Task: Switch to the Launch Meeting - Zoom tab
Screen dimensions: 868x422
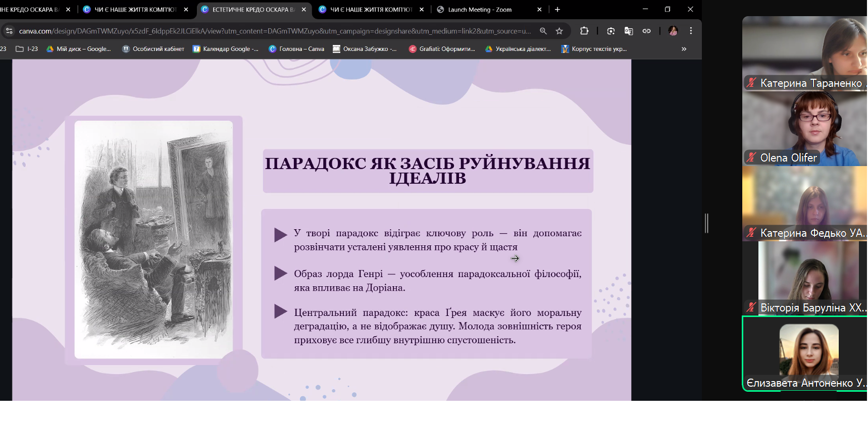Action: [x=479, y=10]
